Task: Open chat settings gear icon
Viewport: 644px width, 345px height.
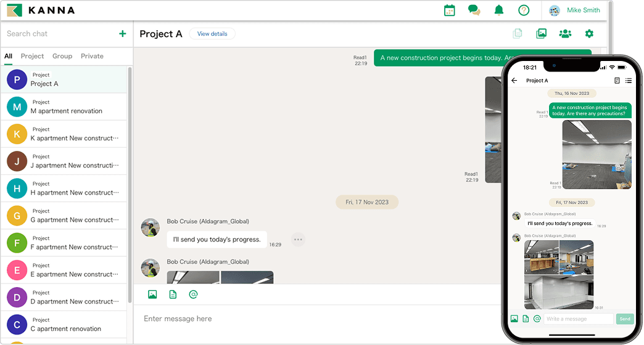Action: tap(589, 34)
